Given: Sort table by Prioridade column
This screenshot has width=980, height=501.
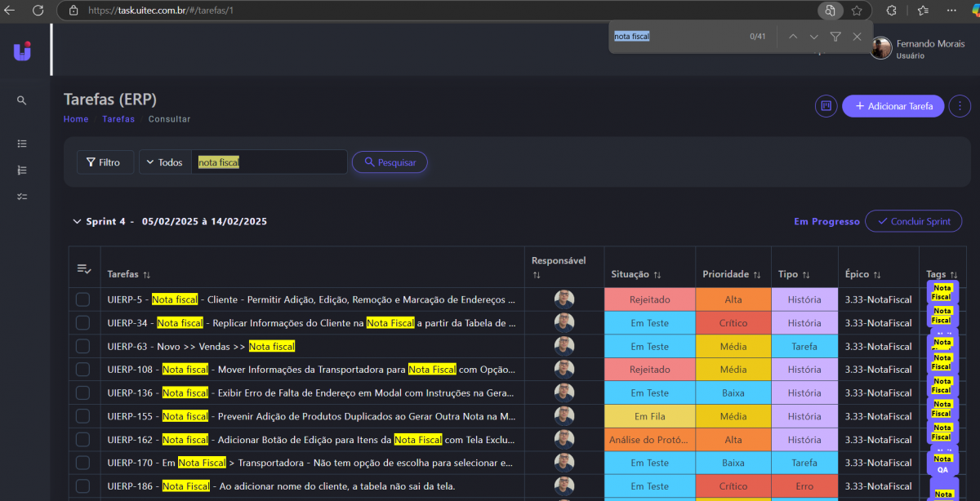Looking at the screenshot, I should pyautogui.click(x=732, y=275).
